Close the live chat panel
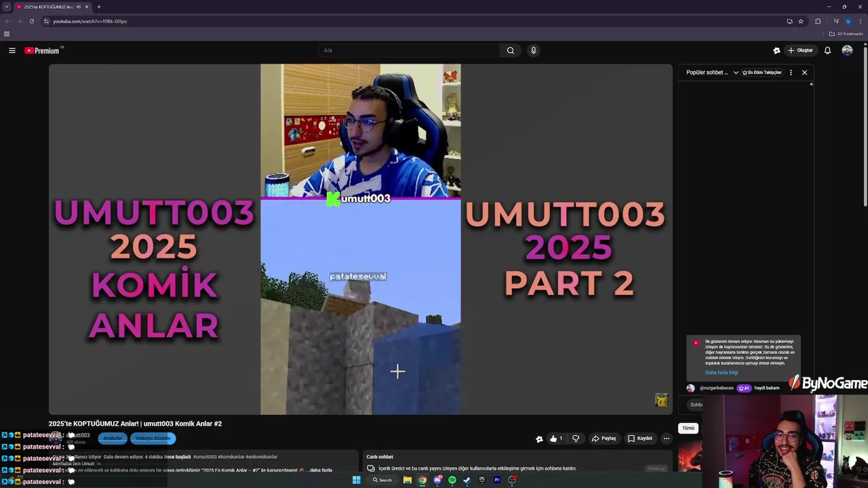This screenshot has height=488, width=868. 804,73
